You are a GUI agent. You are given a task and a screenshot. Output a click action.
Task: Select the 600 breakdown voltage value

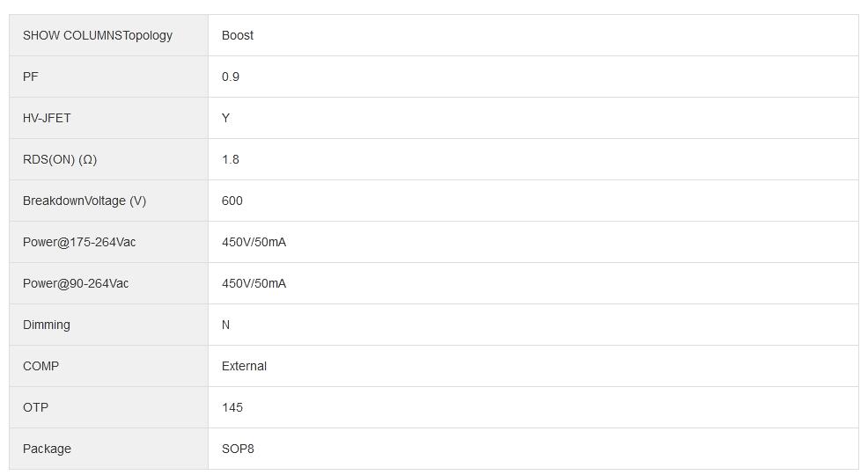(x=232, y=201)
